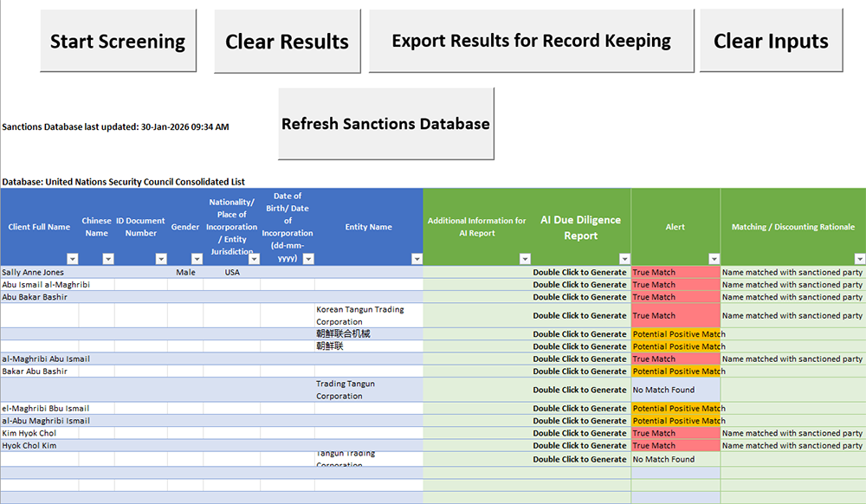Open the Date of Birth filter dropdown
Viewport: 866px width, 504px height.
click(307, 259)
